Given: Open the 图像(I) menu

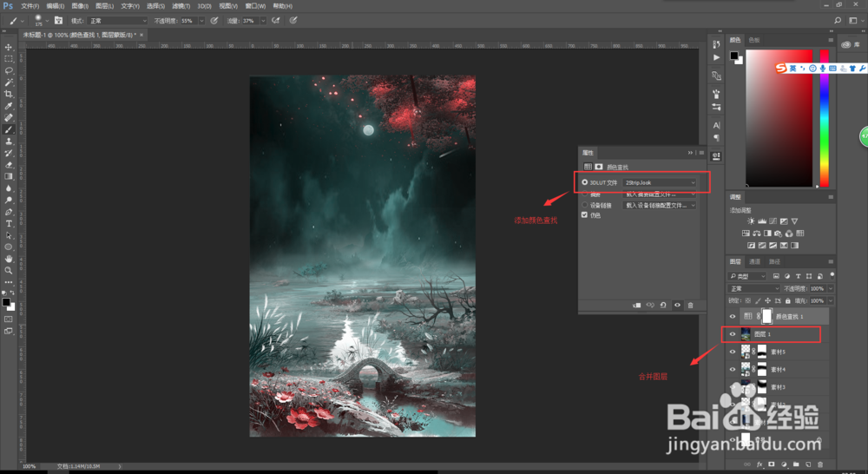Looking at the screenshot, I should point(80,6).
